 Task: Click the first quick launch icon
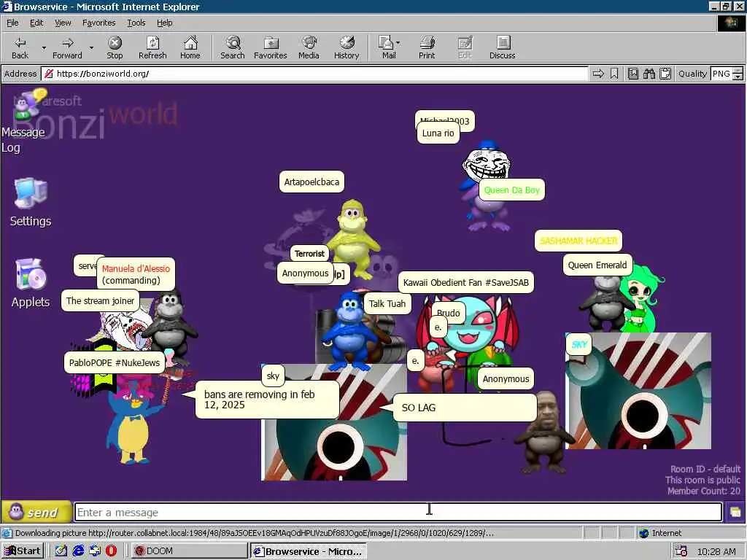click(61, 551)
